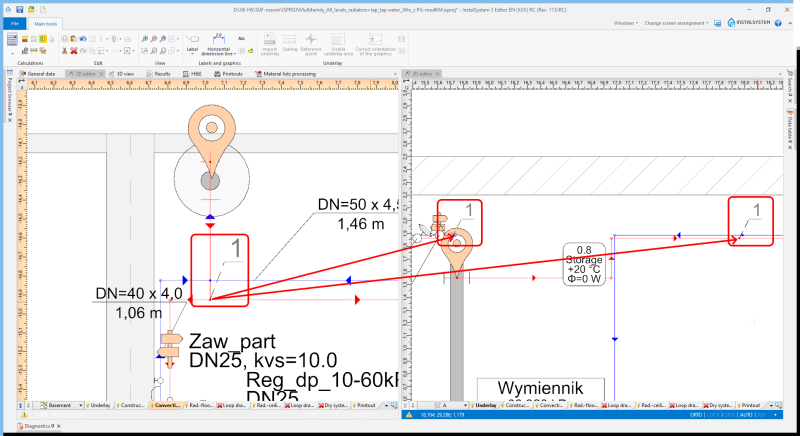
Task: Click the yellow highlighted Calculations icon
Action: click(x=43, y=39)
